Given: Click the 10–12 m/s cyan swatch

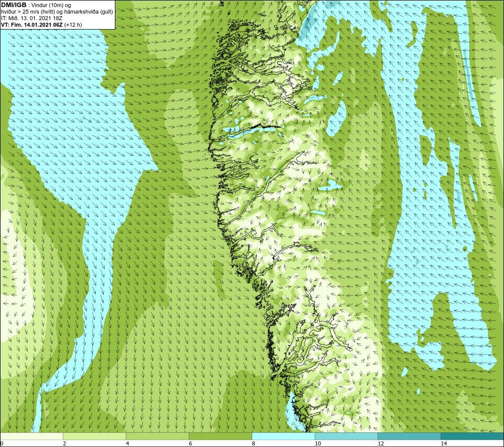Looking at the screenshot, I should tap(347, 436).
